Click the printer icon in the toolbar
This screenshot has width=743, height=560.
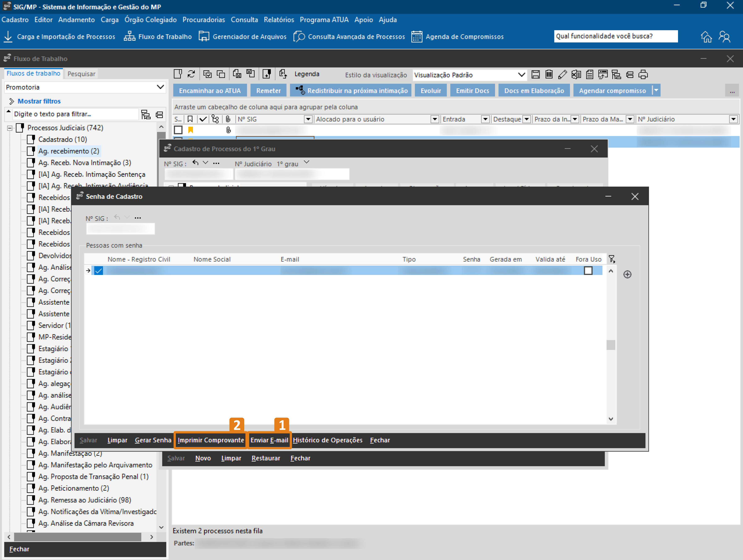click(643, 74)
